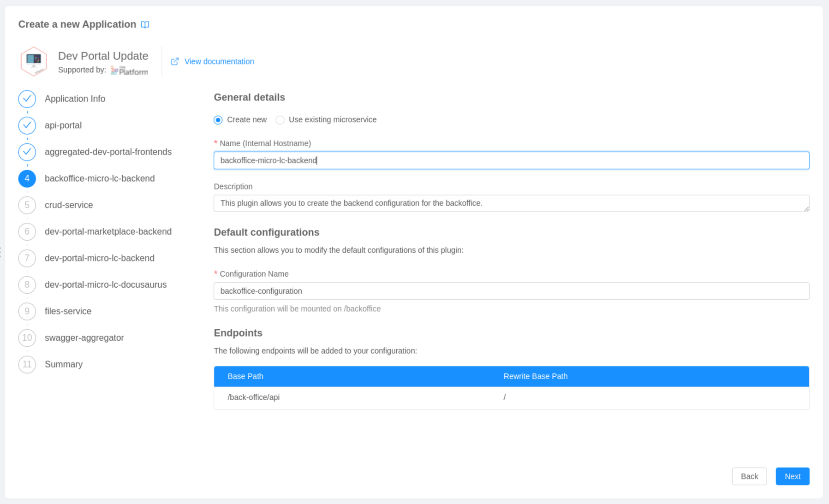Open the swagger-aggregator step

point(84,338)
